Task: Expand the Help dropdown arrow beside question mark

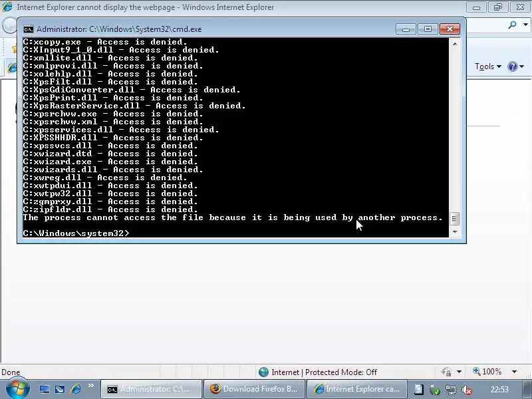Action: tap(522, 66)
